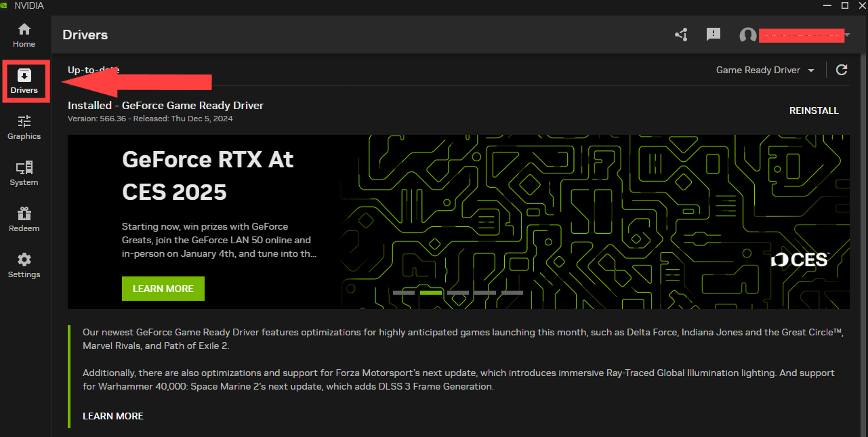Select the fourth banner carousel indicator
This screenshot has height=437, width=868.
pos(485,293)
